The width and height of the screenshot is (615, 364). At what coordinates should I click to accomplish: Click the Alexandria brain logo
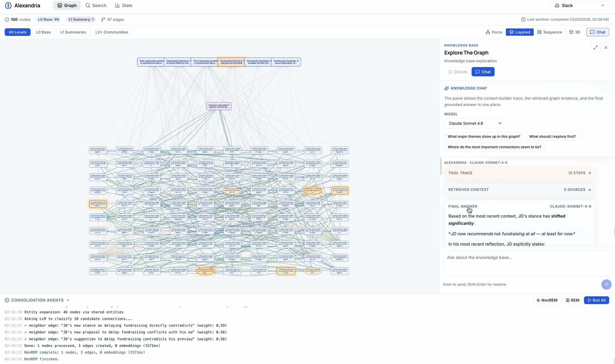[x=7, y=5]
